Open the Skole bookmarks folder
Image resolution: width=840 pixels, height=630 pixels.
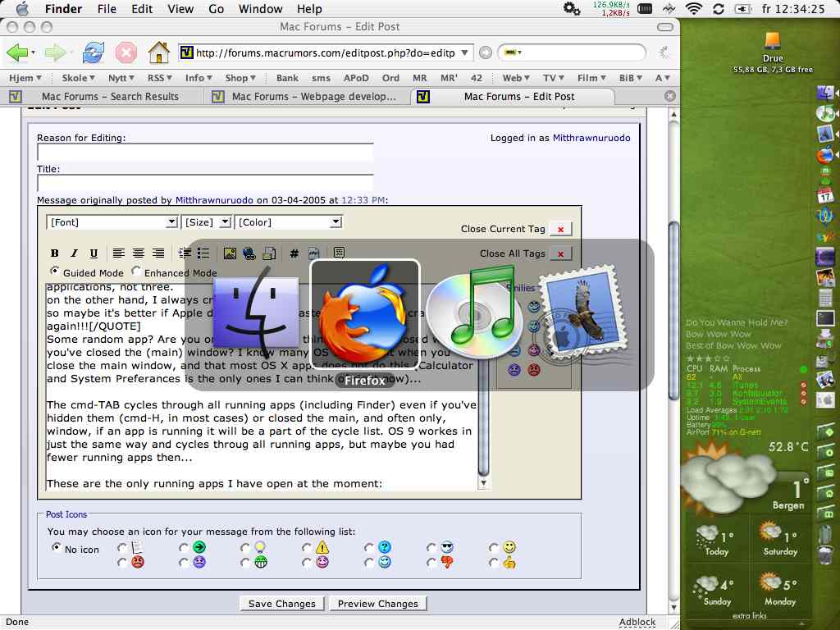click(x=78, y=78)
